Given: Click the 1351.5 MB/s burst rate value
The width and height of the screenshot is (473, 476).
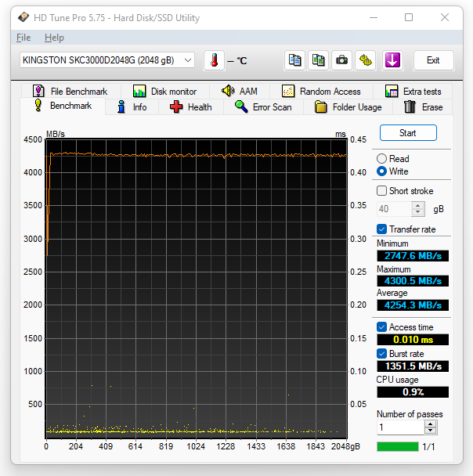Looking at the screenshot, I should [413, 366].
